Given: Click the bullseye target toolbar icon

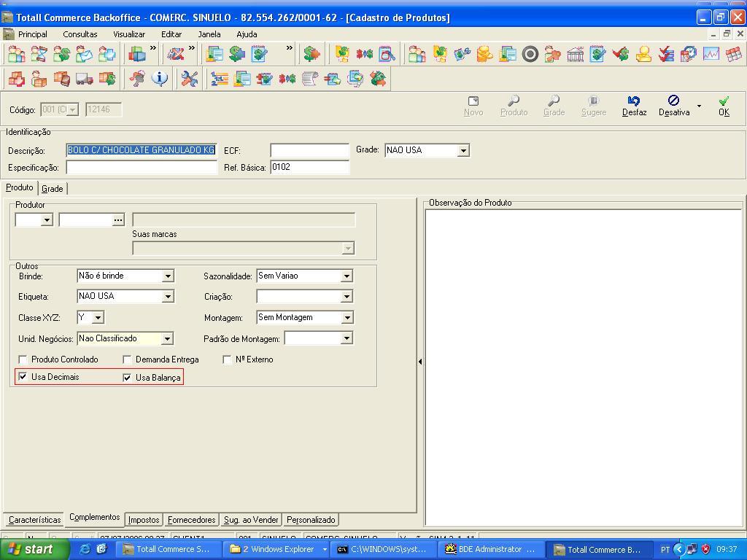Looking at the screenshot, I should click(x=530, y=54).
